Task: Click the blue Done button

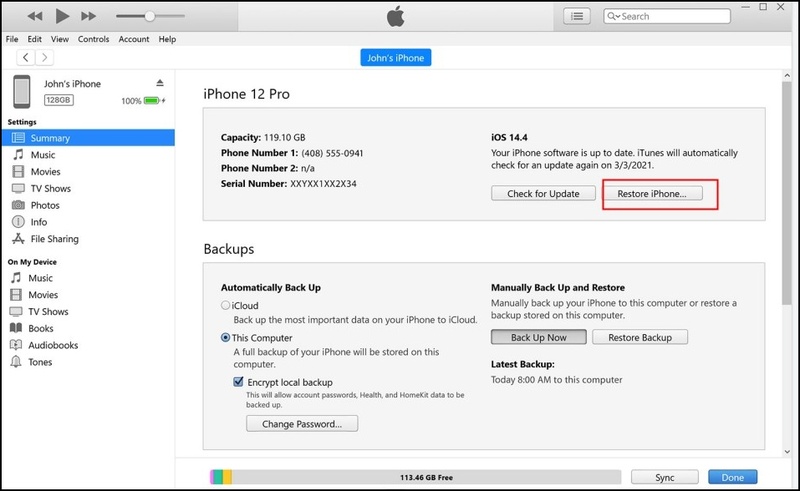Action: pyautogui.click(x=733, y=477)
